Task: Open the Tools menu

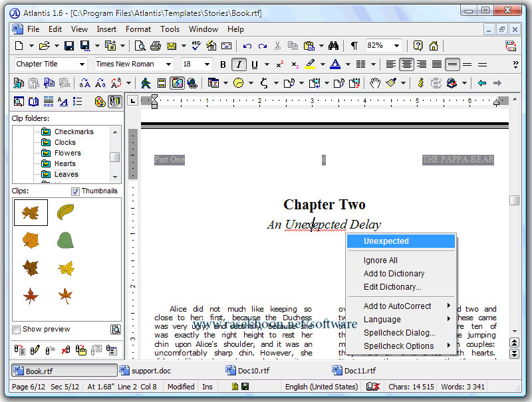Action: tap(170, 29)
